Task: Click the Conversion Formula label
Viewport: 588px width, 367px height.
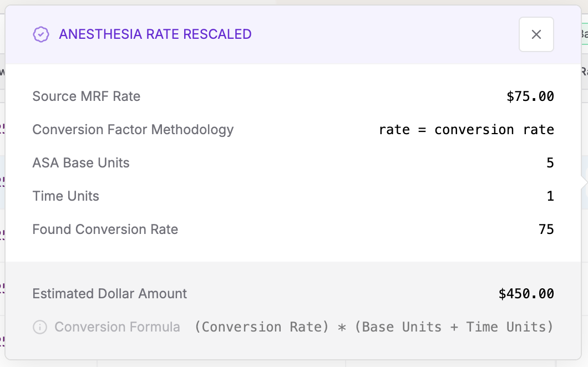Action: tap(117, 327)
